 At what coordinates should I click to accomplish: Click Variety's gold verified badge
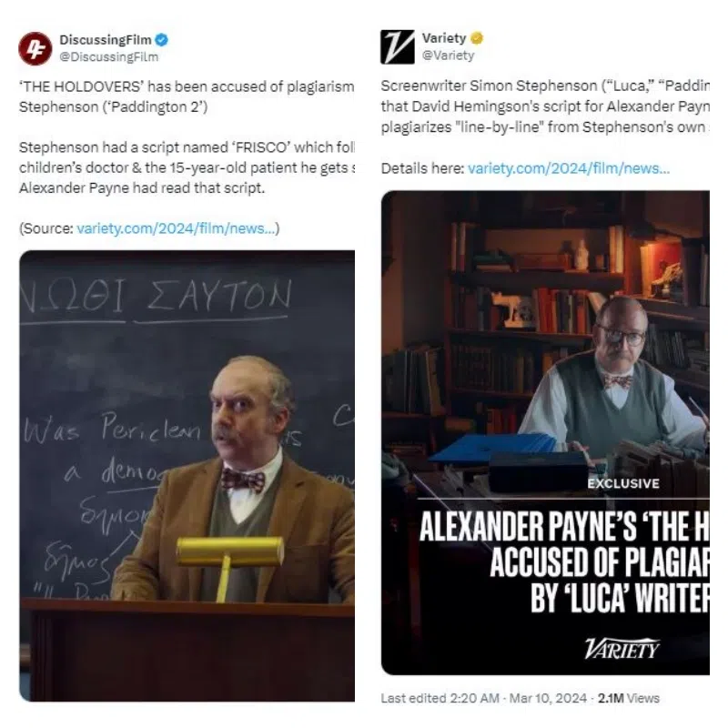point(477,38)
